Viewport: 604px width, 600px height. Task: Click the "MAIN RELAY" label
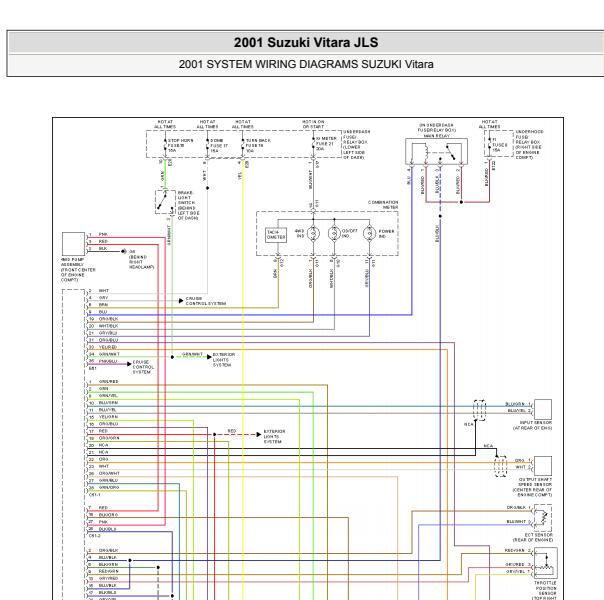point(436,136)
